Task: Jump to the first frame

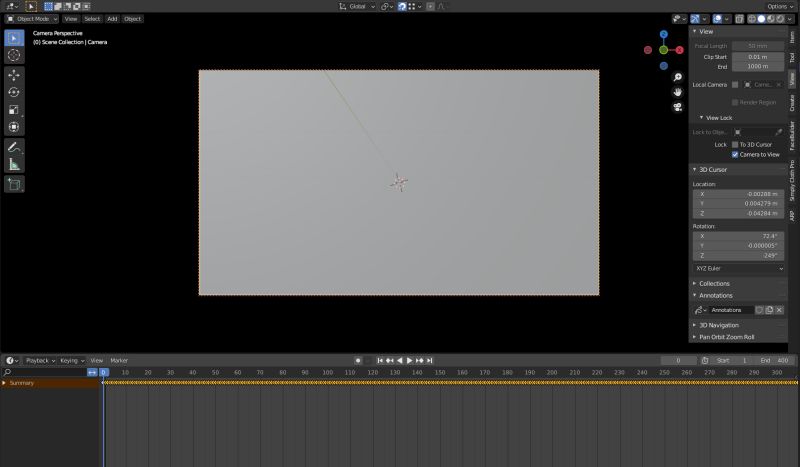Action: (380, 360)
